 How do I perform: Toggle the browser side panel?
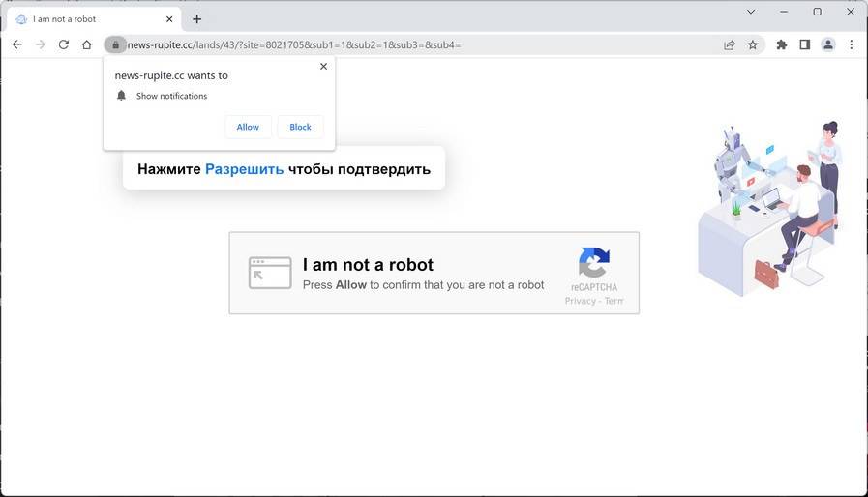point(805,44)
